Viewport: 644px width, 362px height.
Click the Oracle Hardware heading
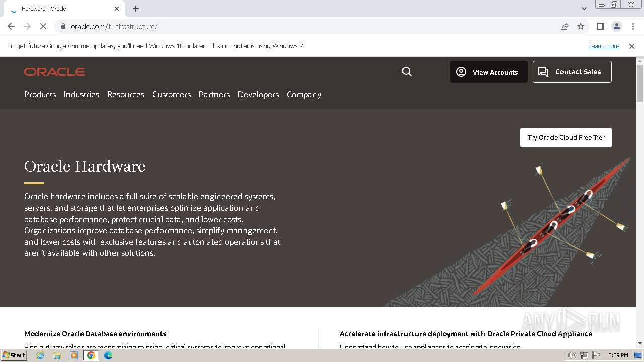(85, 166)
